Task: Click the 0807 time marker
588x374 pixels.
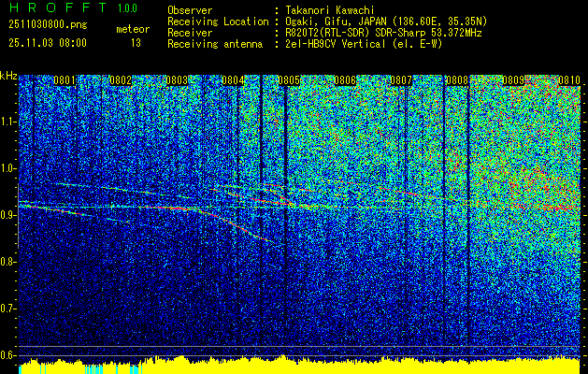Action: [x=401, y=80]
